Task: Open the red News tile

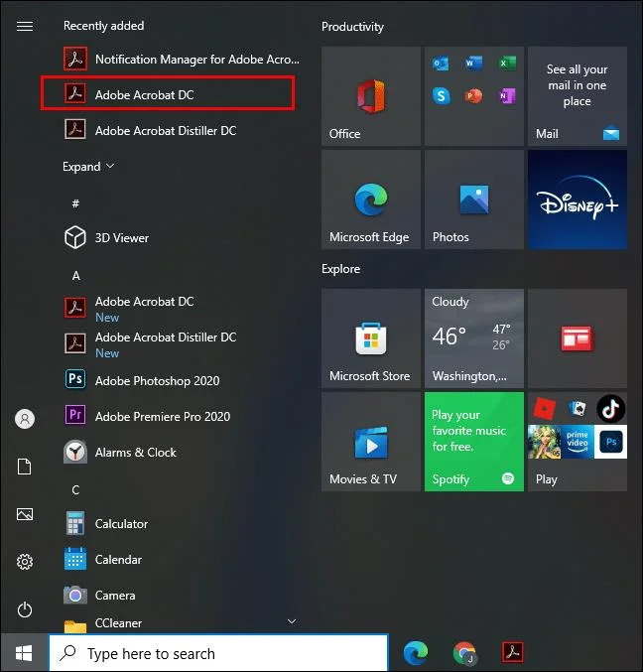Action: point(578,338)
